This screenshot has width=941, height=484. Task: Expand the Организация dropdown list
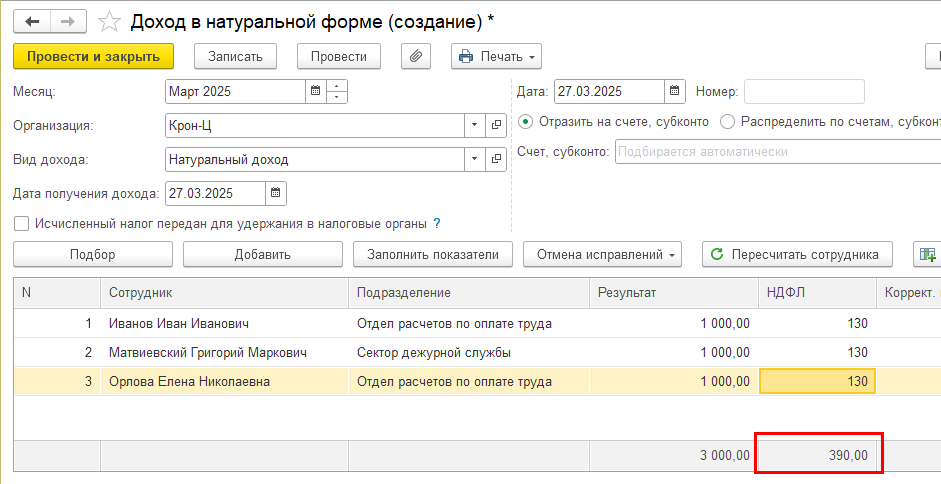(x=474, y=126)
